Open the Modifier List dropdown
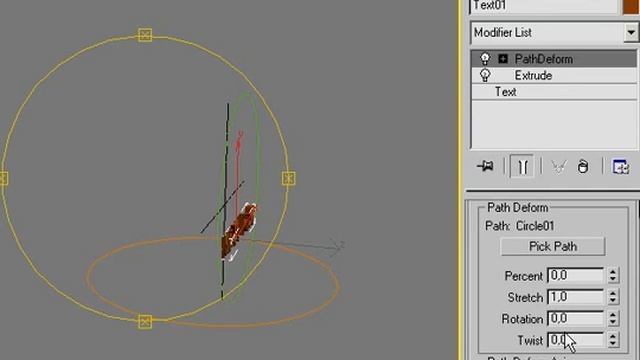 coord(631,32)
